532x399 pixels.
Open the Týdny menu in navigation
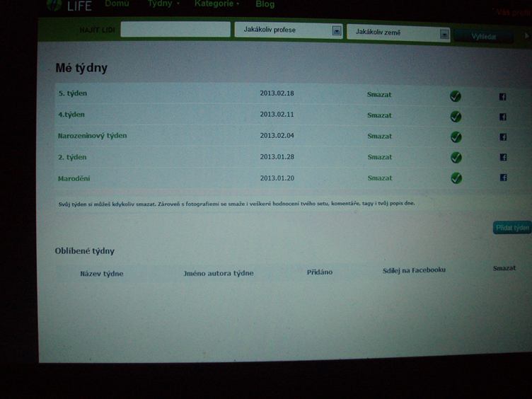pos(163,4)
